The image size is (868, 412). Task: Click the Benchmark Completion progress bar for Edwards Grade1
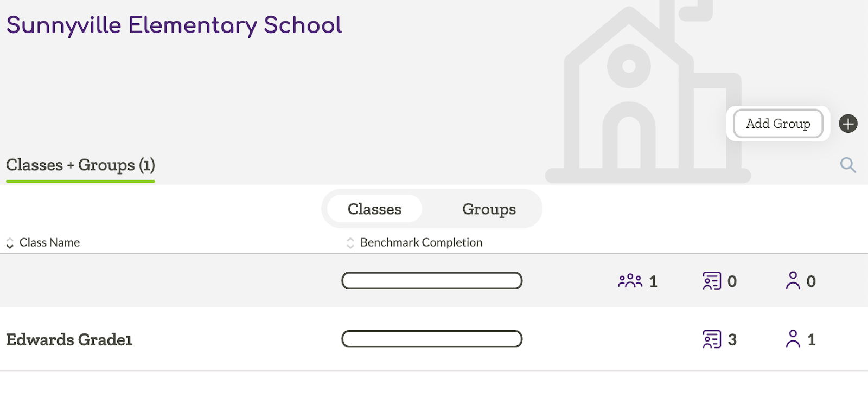432,339
